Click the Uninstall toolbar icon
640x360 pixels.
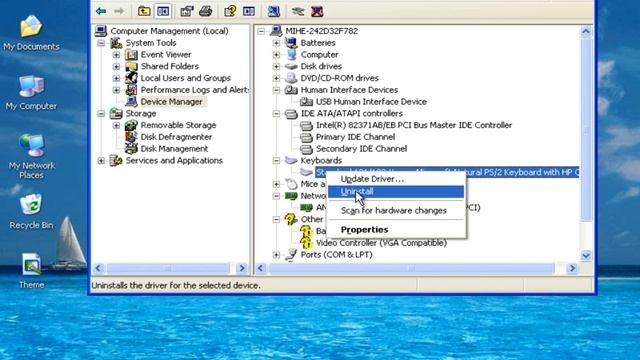317,11
